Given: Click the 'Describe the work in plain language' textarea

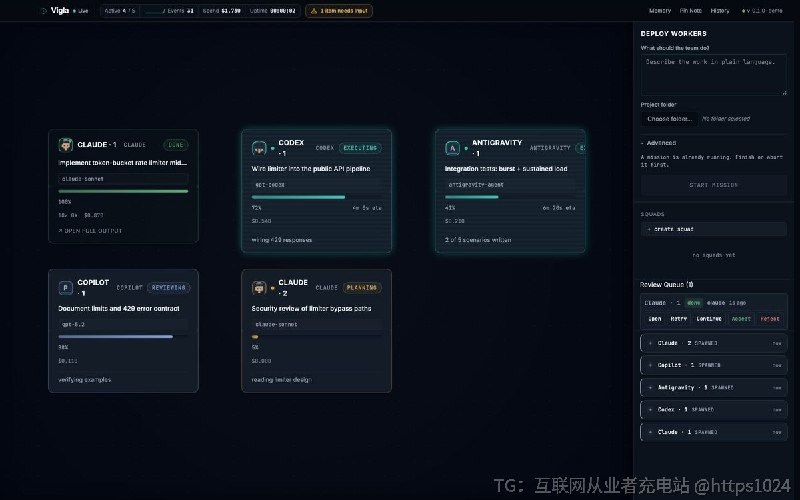Looking at the screenshot, I should click(x=713, y=75).
